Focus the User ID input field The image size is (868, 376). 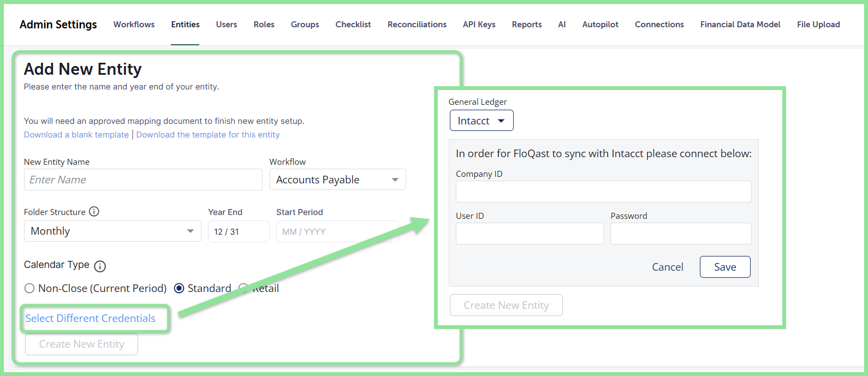click(x=530, y=234)
